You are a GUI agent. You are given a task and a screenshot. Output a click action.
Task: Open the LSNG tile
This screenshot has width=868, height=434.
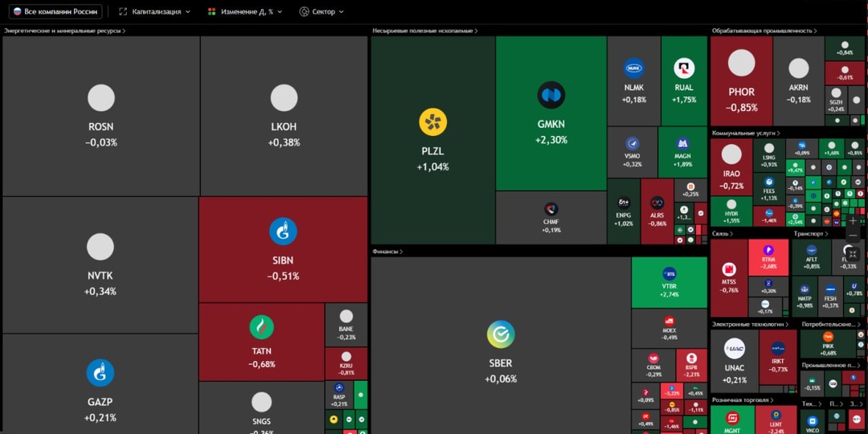769,154
